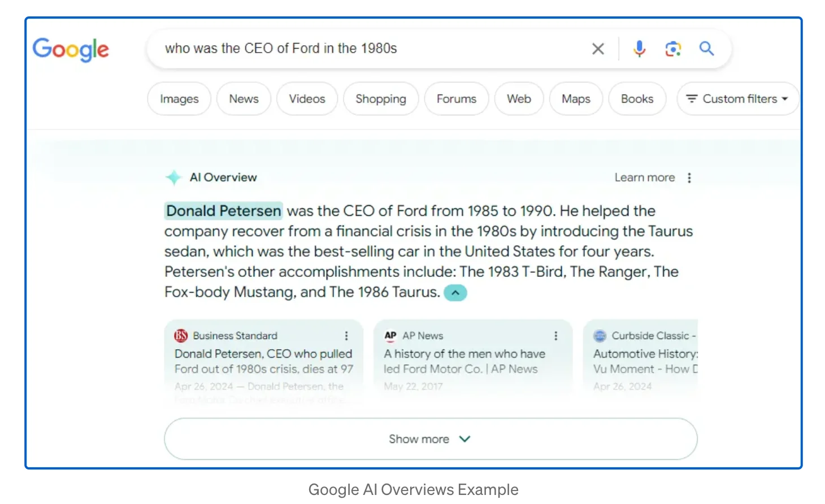Viewport: 825px width, 504px height.
Task: Switch to the News tab
Action: click(244, 98)
